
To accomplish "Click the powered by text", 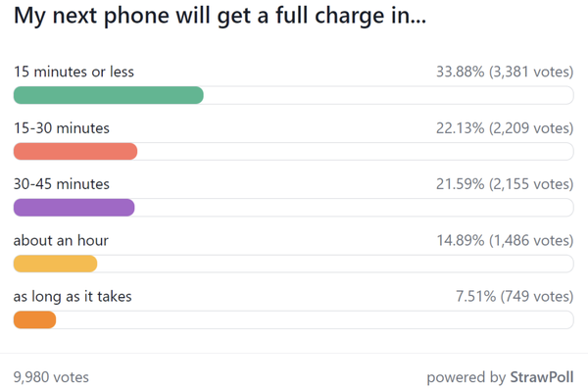I will pos(466,377).
